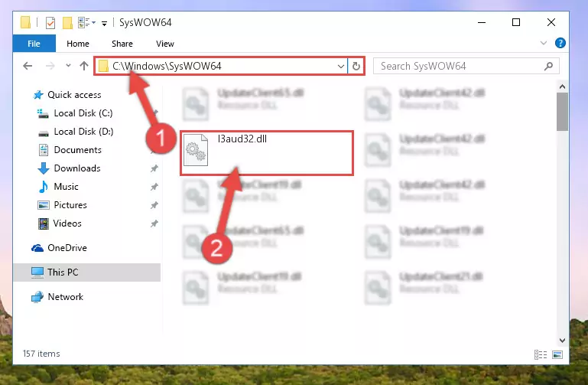Select Network in navigation pane
The width and height of the screenshot is (588, 385).
click(65, 297)
